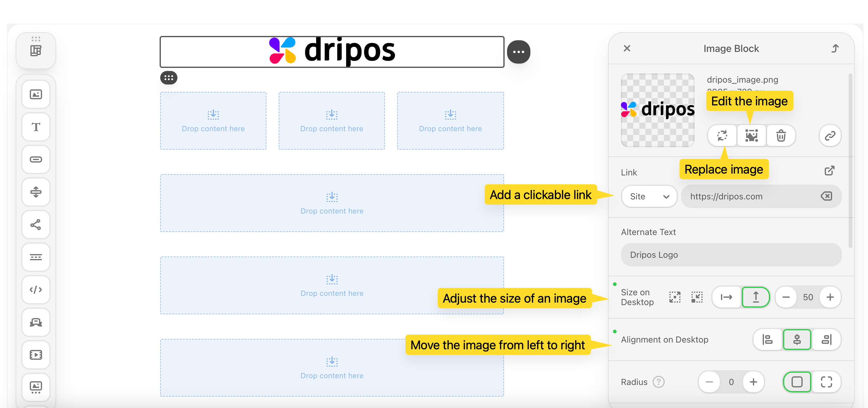Select the Text block tool in sidebar
This screenshot has height=408, width=868.
(x=36, y=127)
